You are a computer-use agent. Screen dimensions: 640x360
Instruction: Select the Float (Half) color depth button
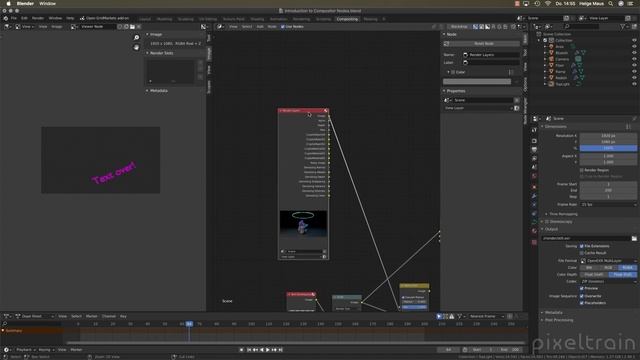coord(594,275)
